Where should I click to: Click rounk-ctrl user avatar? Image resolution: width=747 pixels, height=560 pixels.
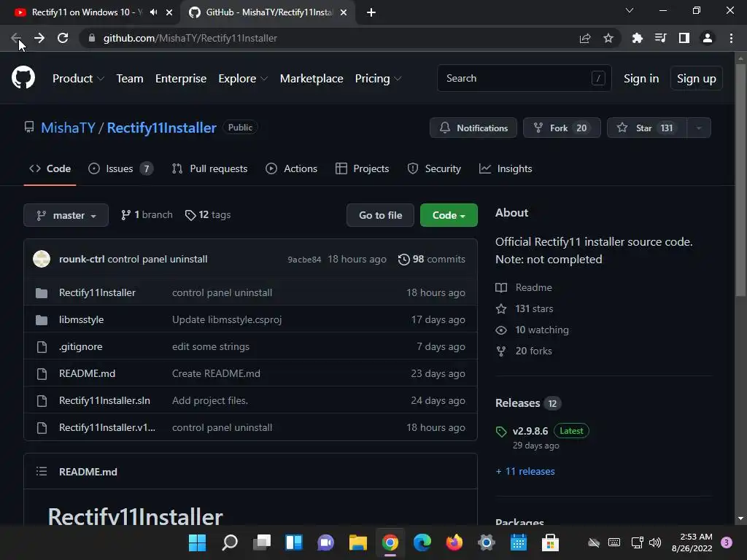click(x=42, y=259)
